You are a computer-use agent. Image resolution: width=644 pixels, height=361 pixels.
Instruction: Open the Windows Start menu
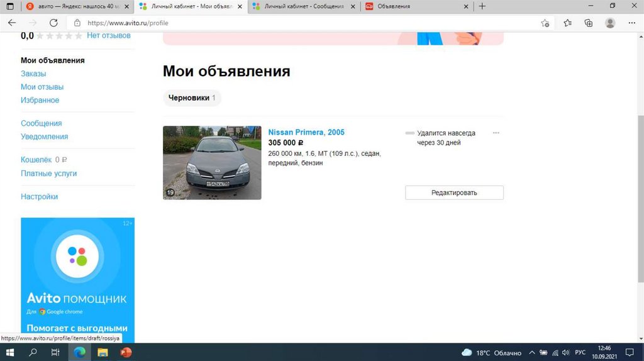[x=10, y=352]
